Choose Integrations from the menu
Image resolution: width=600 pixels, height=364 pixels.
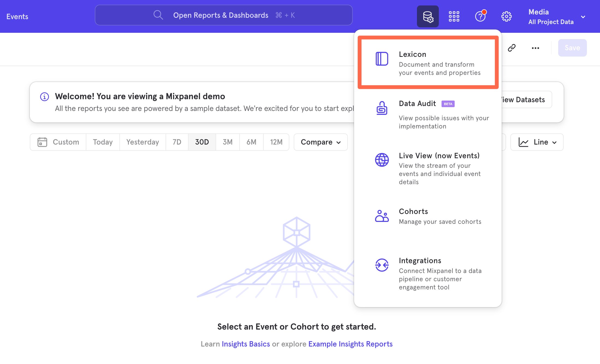click(x=428, y=274)
